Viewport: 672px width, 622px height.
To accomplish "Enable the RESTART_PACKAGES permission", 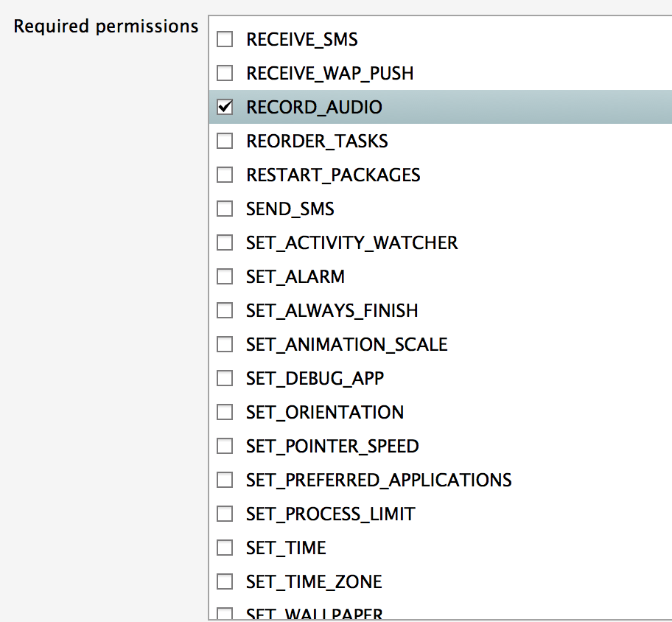I will 225,175.
